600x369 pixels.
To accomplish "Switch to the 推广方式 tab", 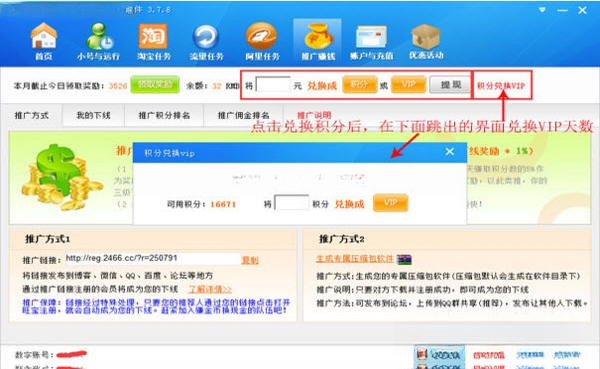I will click(x=31, y=115).
